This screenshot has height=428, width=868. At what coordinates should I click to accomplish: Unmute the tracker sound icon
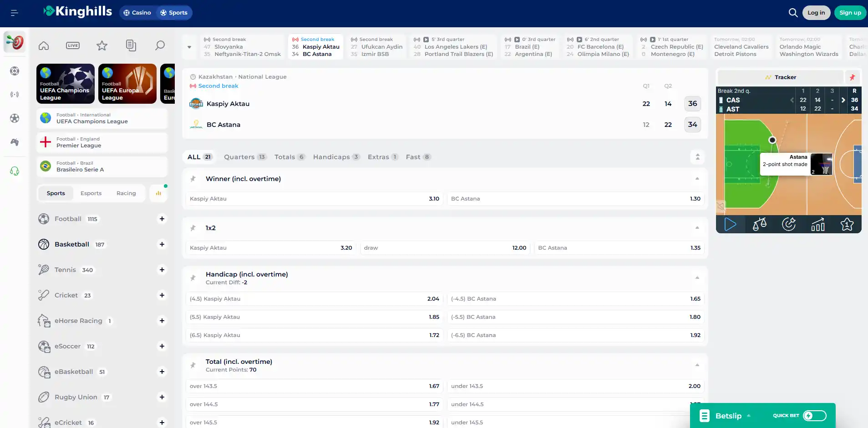(x=721, y=207)
